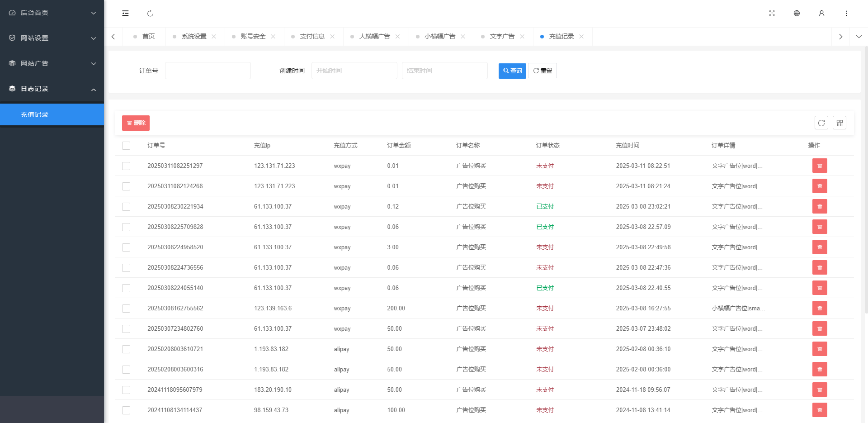Screen dimensions: 868x423
Task: Delete order 20250308224958520 via trash icon
Action: tap(820, 247)
